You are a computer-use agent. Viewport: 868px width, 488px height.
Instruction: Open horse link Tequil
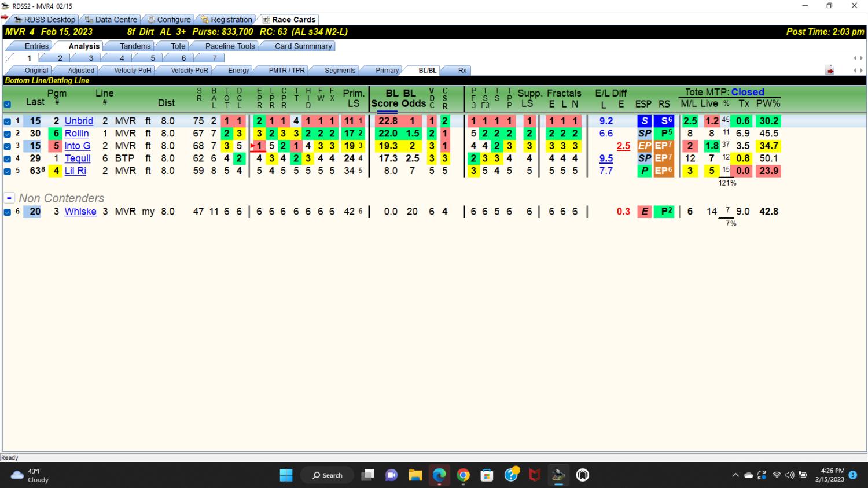pyautogui.click(x=78, y=158)
